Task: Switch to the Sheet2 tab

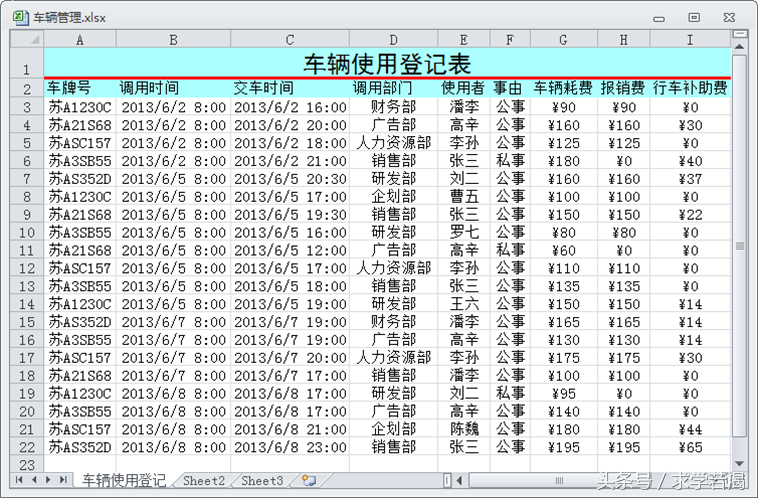Action: (204, 481)
